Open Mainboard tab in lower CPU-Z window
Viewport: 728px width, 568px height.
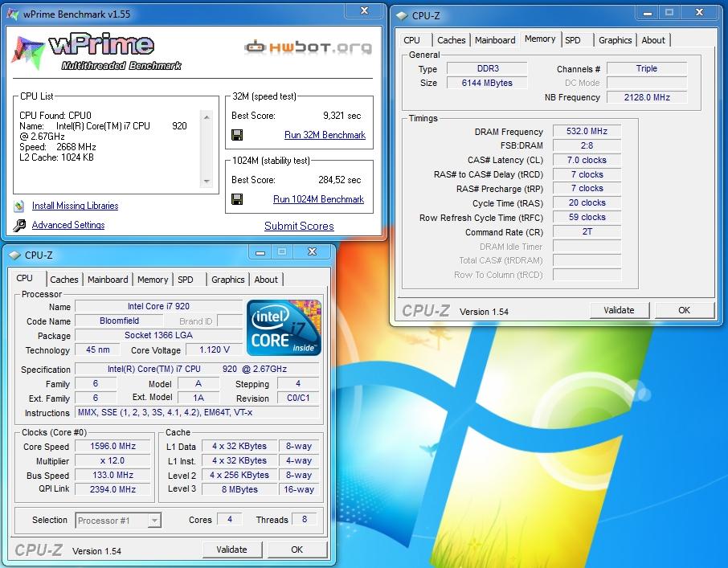[x=108, y=280]
